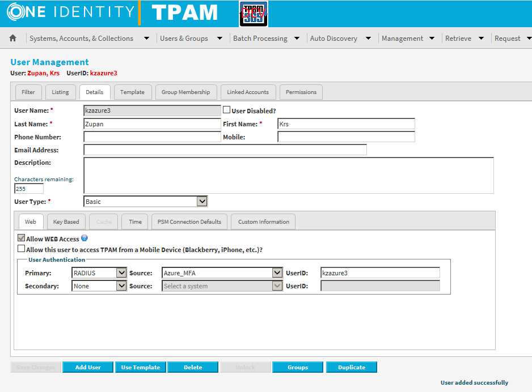Viewport: 532px width, 392px height.
Task: Open the Group Membership tab
Action: [x=186, y=92]
